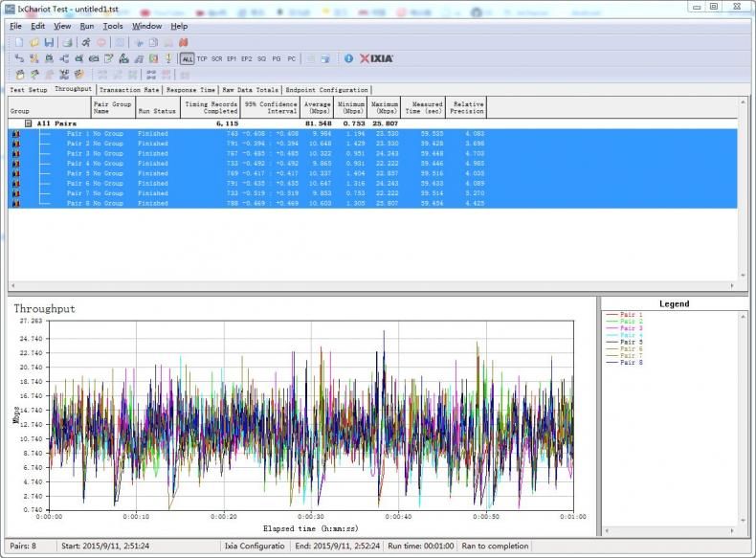756x558 pixels.
Task: Collapse the All Pairs group
Action: [28, 123]
